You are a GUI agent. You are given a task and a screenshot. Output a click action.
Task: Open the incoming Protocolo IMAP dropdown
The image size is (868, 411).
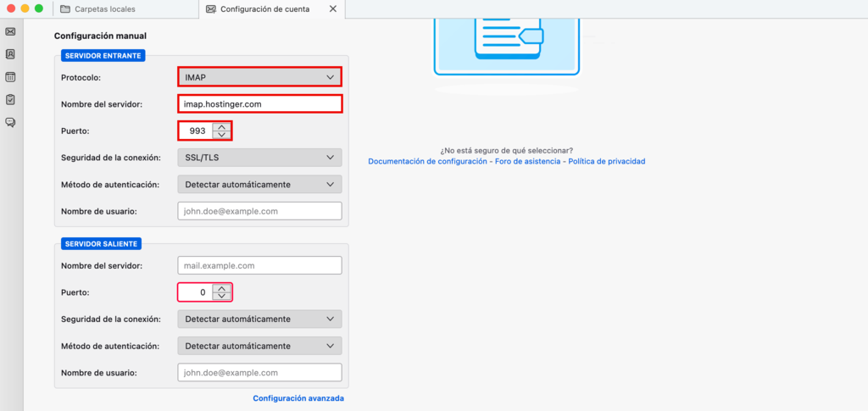pyautogui.click(x=259, y=77)
